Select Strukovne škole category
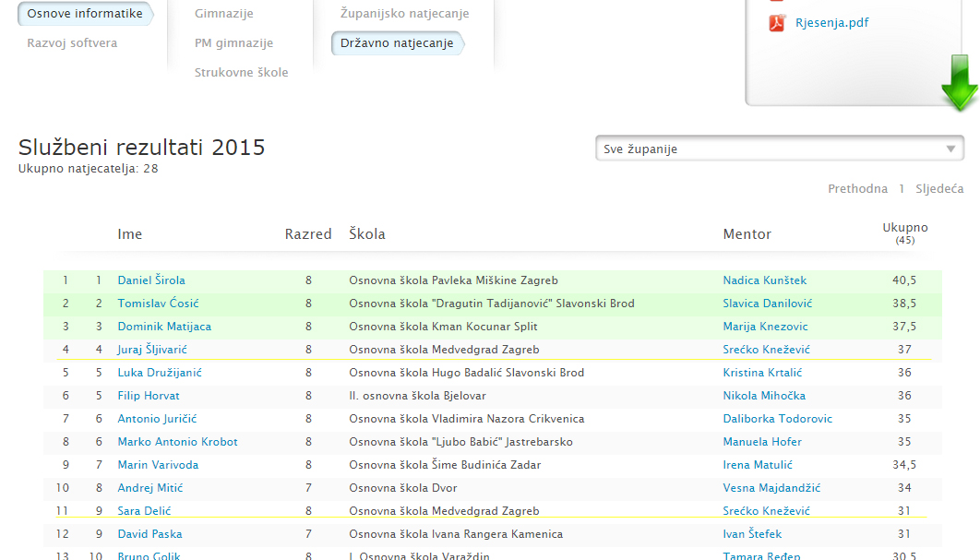Screen dimensions: 980x560 tap(241, 72)
